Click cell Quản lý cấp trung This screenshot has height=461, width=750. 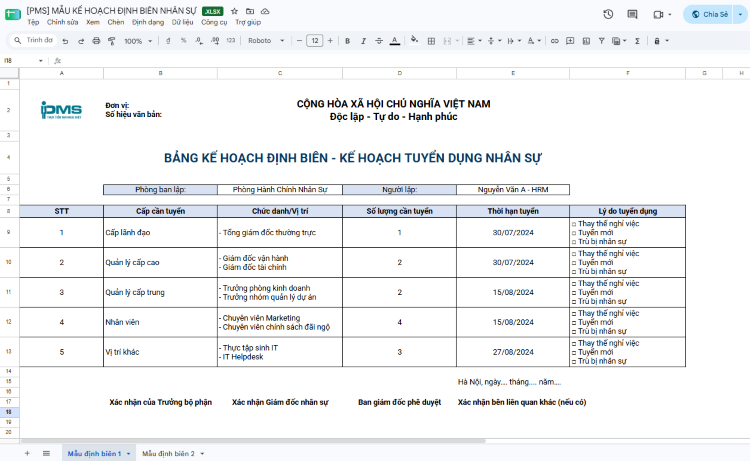[x=160, y=292]
